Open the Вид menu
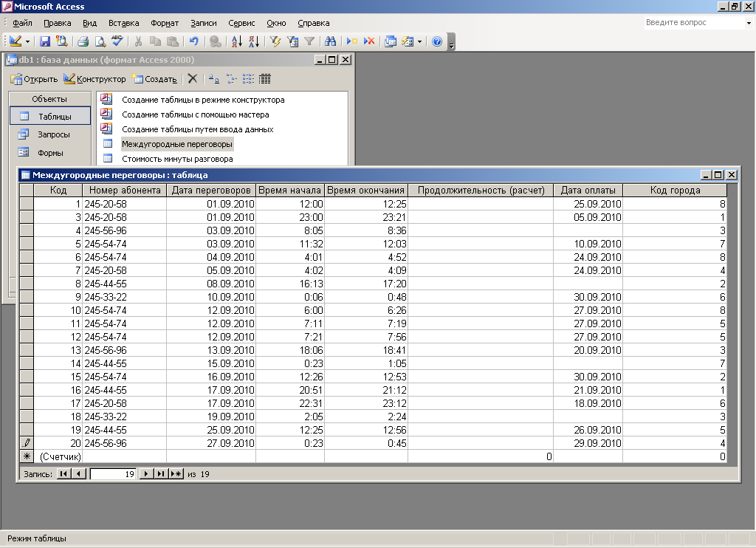The width and height of the screenshot is (756, 548). 89,23
